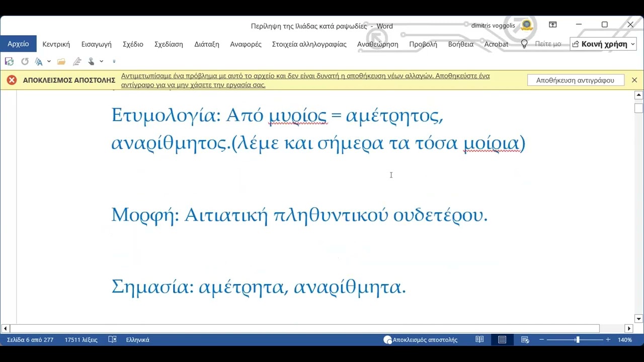Click the vertical scrollbar down arrow
Viewport: 644px width, 362px height.
[x=639, y=319]
